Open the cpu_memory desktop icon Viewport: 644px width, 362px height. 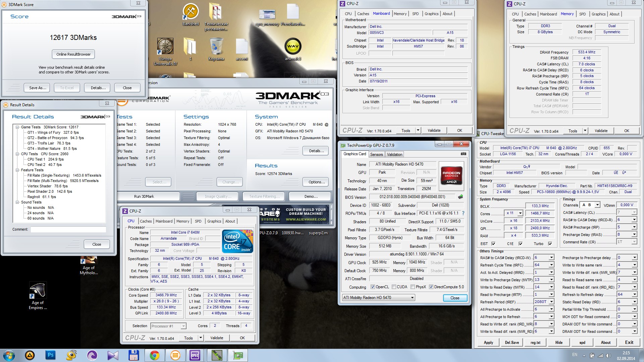click(x=267, y=17)
